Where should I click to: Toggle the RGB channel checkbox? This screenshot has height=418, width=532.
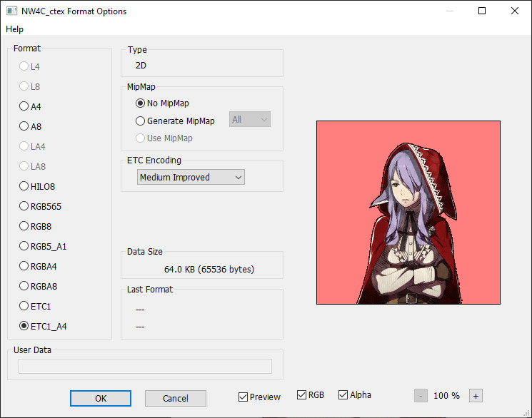coord(311,395)
